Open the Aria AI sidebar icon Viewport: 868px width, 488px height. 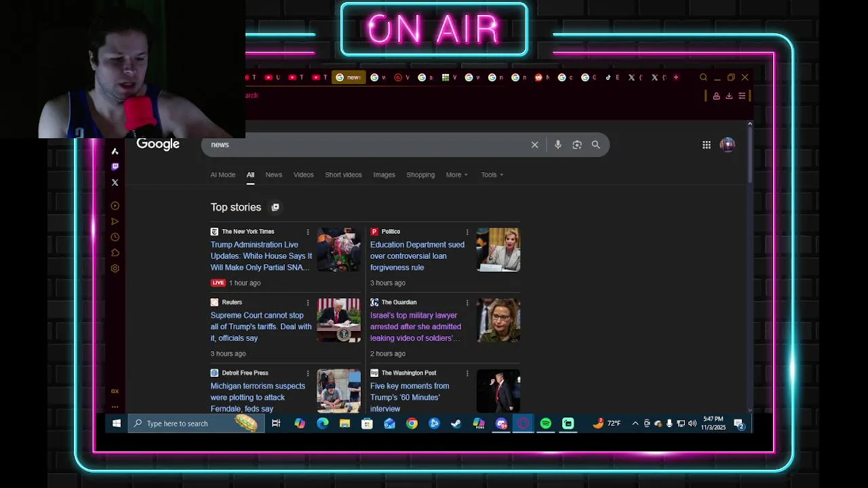pos(115,151)
